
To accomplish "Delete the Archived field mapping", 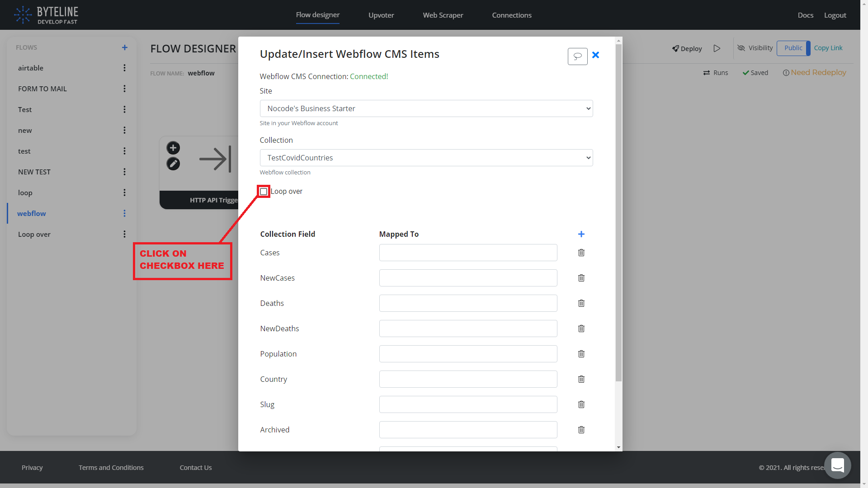I will (581, 430).
